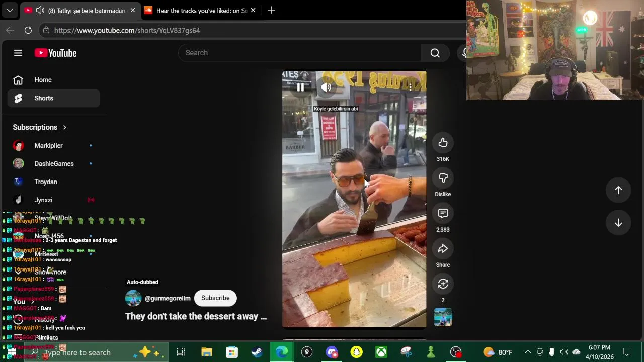Expand the short title 'They don't take the dessert away'
This screenshot has height=362, width=644.
196,316
